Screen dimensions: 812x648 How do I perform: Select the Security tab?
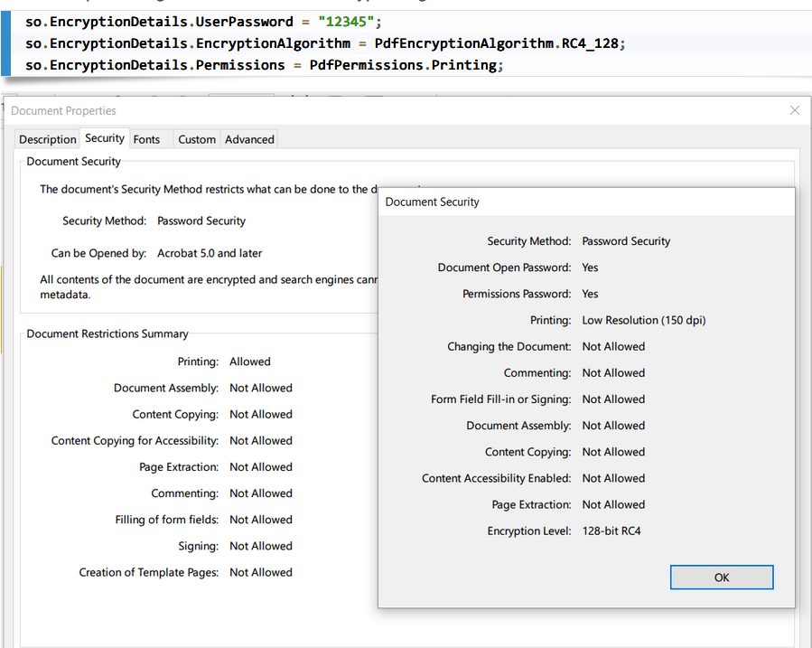(105, 138)
